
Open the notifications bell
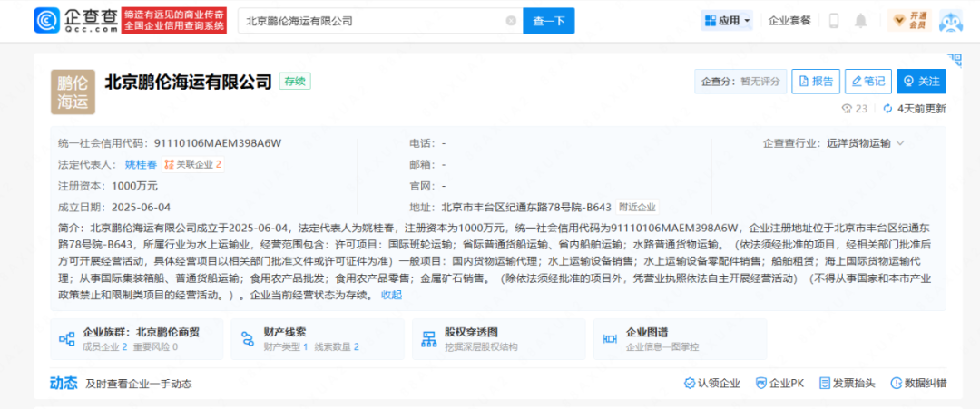pos(861,21)
